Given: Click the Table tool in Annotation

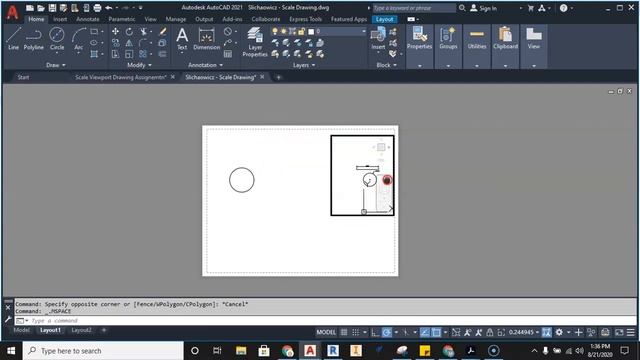Looking at the screenshot, I should tap(228, 54).
